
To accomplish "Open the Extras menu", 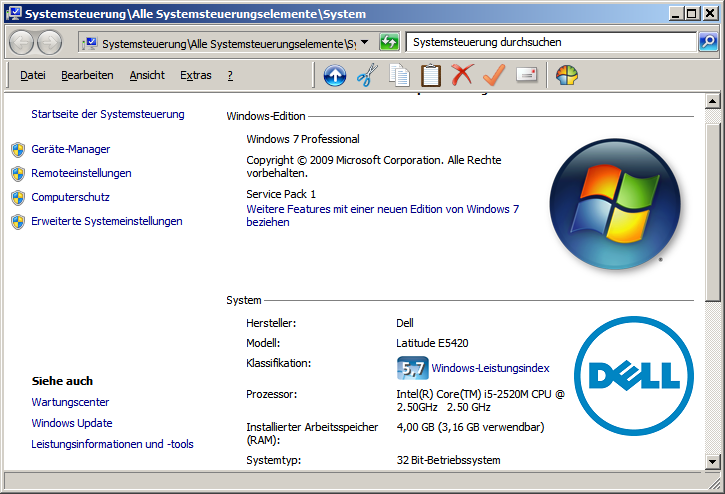I will pyautogui.click(x=196, y=75).
